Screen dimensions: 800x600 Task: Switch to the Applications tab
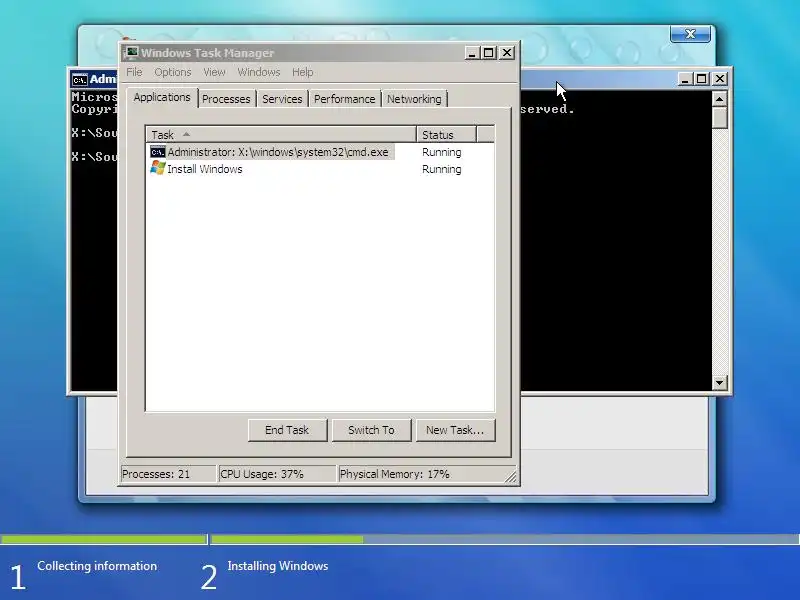coord(162,97)
